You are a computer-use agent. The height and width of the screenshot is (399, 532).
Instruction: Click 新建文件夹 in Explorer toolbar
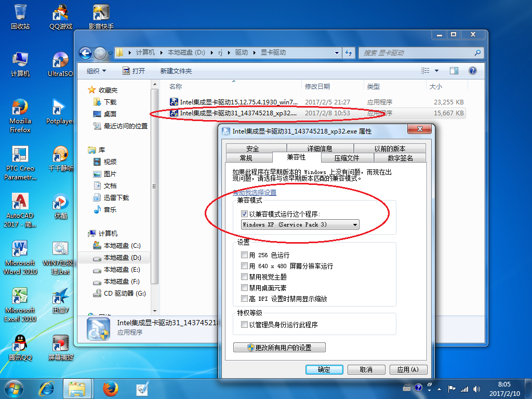pyautogui.click(x=176, y=71)
